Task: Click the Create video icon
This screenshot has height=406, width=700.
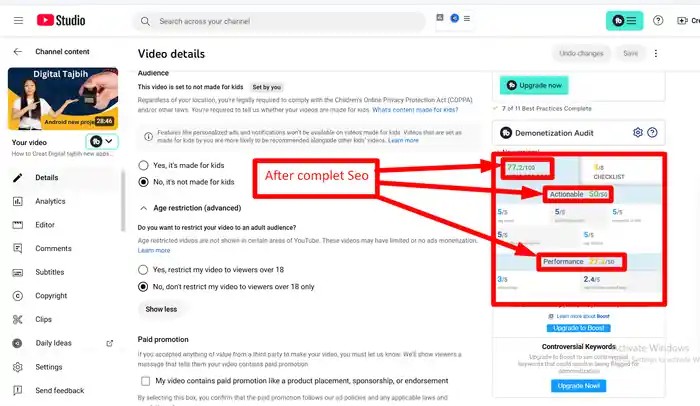Action: click(x=682, y=21)
